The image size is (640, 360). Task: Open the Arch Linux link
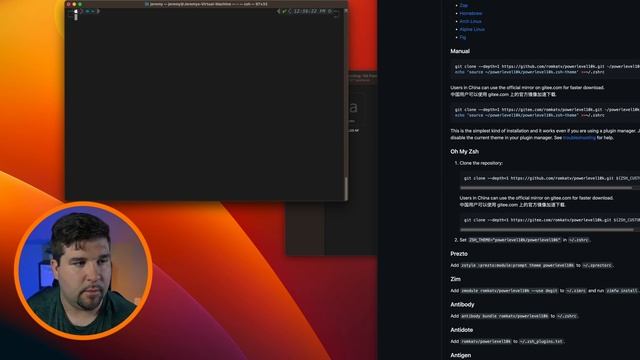471,21
